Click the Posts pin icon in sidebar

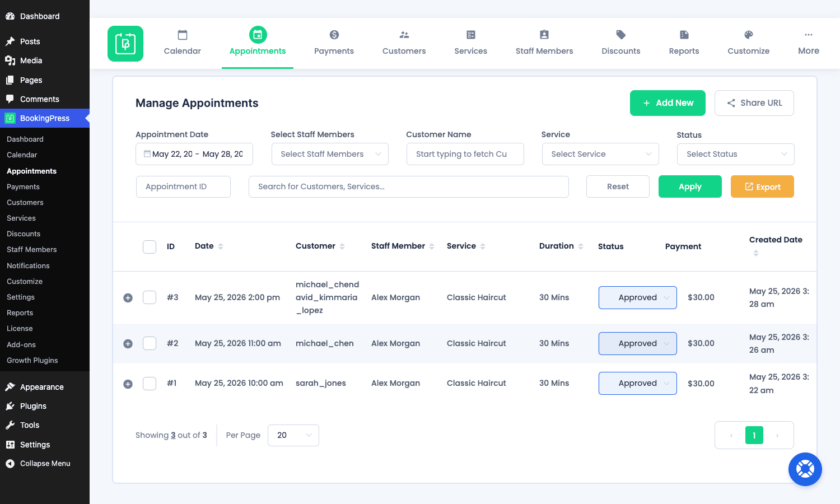click(10, 41)
